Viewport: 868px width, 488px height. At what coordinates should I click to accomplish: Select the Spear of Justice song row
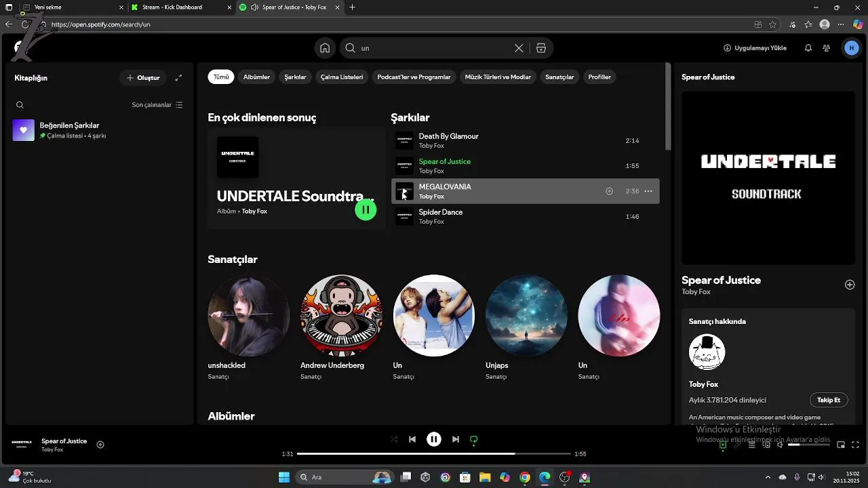tap(526, 166)
